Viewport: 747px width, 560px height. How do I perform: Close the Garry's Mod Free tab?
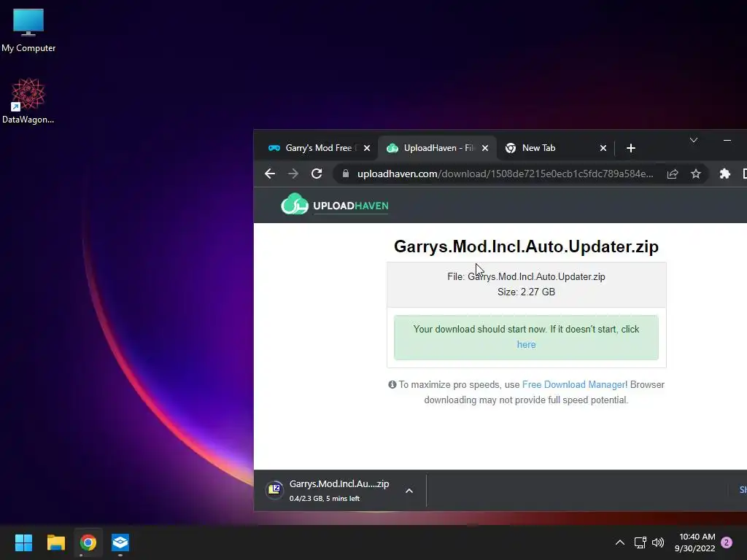(x=367, y=148)
